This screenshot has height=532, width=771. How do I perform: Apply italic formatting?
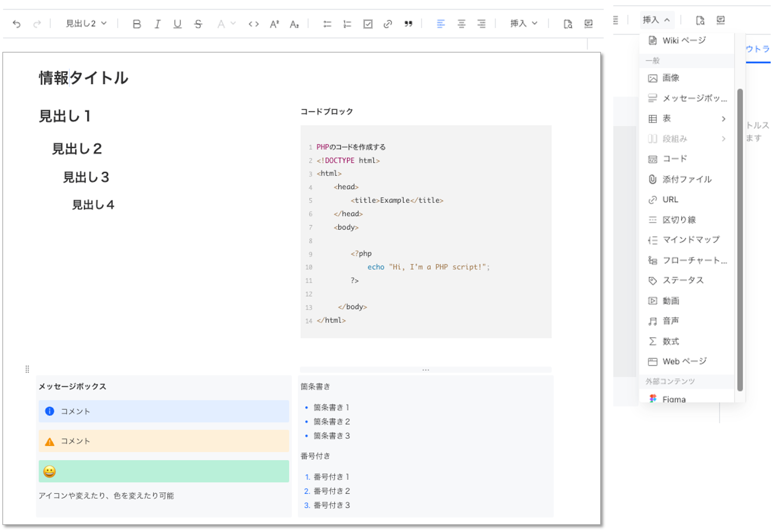(157, 24)
